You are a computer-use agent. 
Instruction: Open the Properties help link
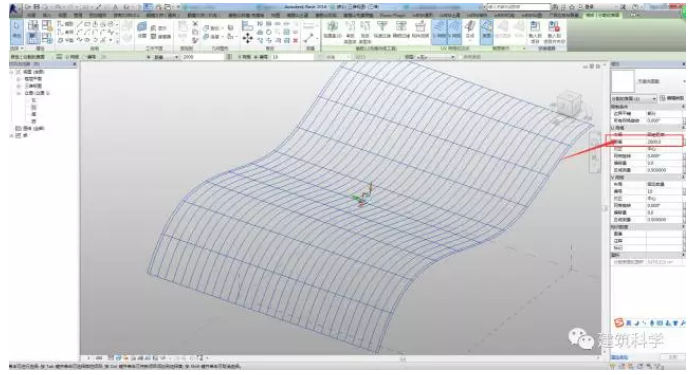coord(620,357)
